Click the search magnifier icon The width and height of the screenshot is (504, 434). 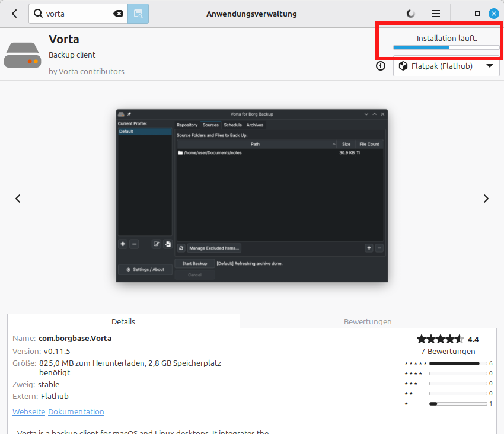coord(39,14)
